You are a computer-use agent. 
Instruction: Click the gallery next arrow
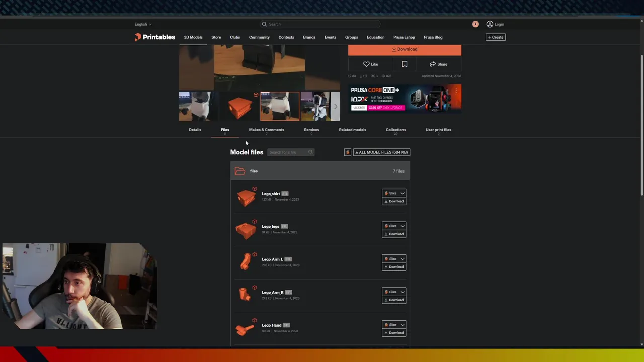tap(336, 106)
